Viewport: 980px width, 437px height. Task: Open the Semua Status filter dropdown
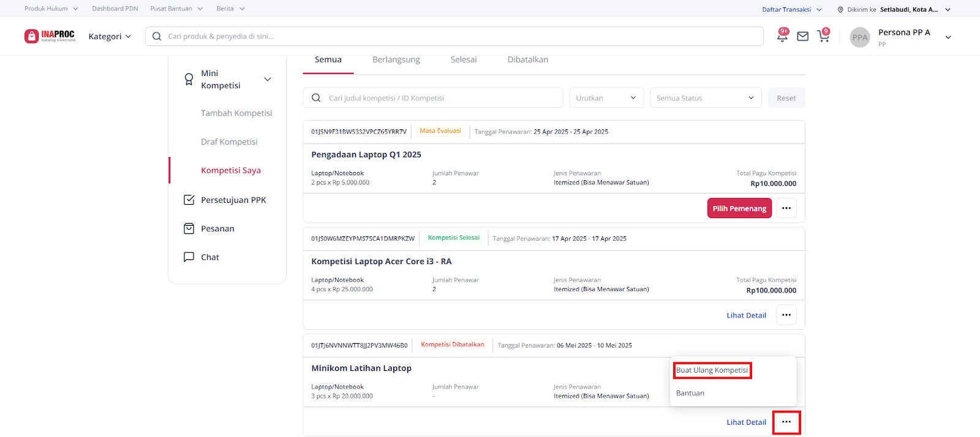(x=705, y=98)
